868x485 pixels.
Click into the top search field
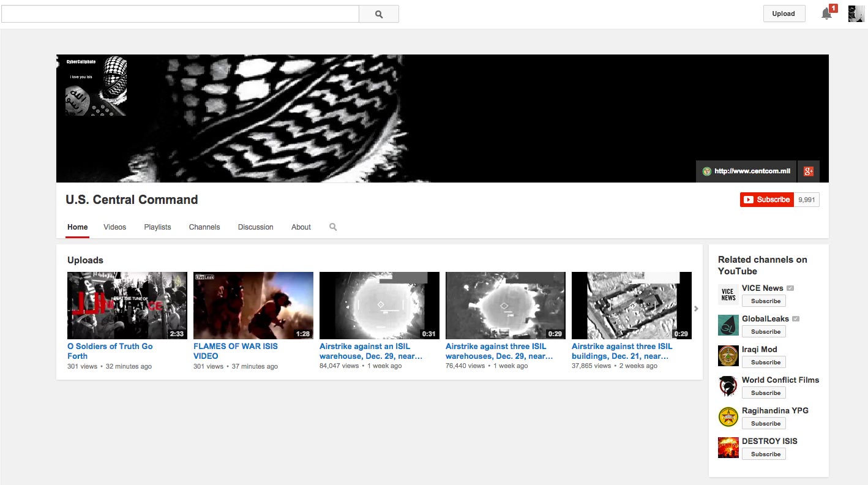tap(180, 14)
